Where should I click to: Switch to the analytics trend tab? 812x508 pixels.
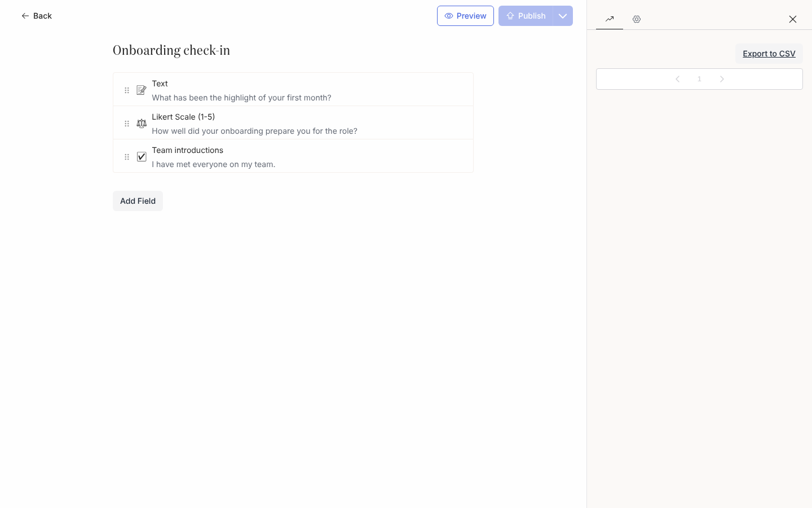point(610,19)
